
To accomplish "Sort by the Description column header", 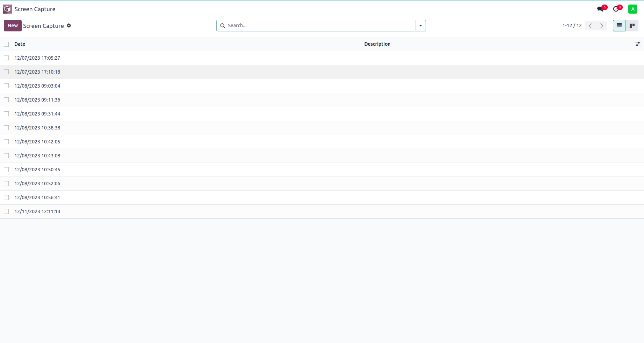I will (x=377, y=44).
